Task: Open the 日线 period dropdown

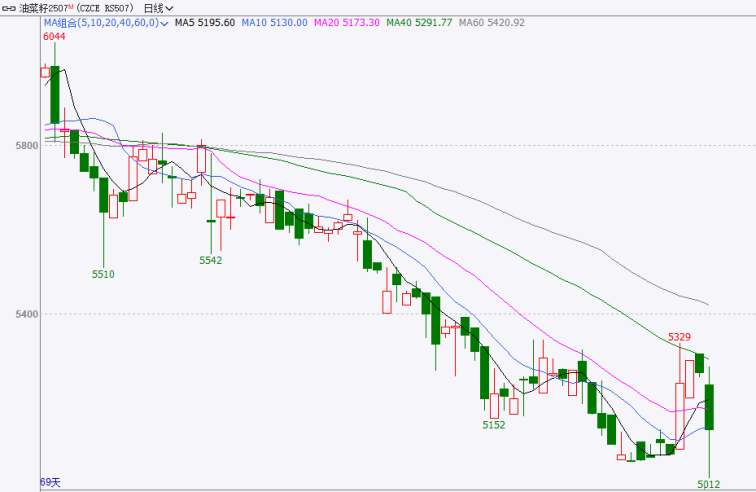Action: (x=158, y=8)
